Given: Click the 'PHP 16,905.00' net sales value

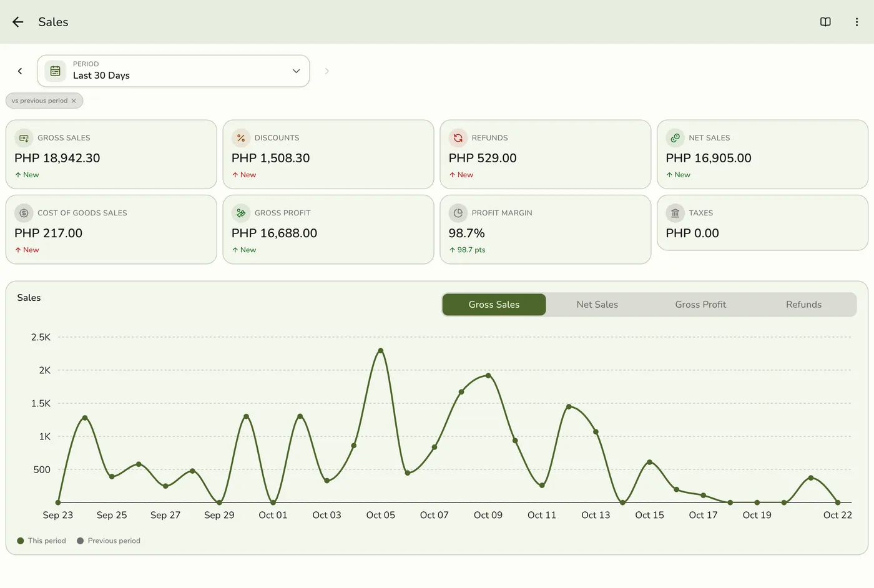Looking at the screenshot, I should click(x=709, y=159).
